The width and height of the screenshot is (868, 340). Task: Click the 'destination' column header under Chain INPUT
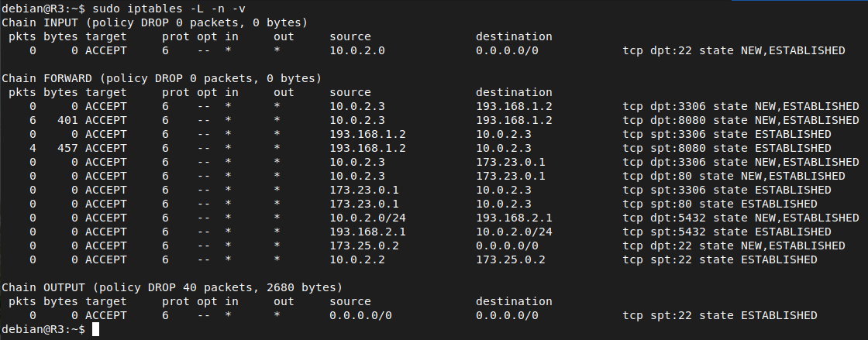tap(514, 36)
